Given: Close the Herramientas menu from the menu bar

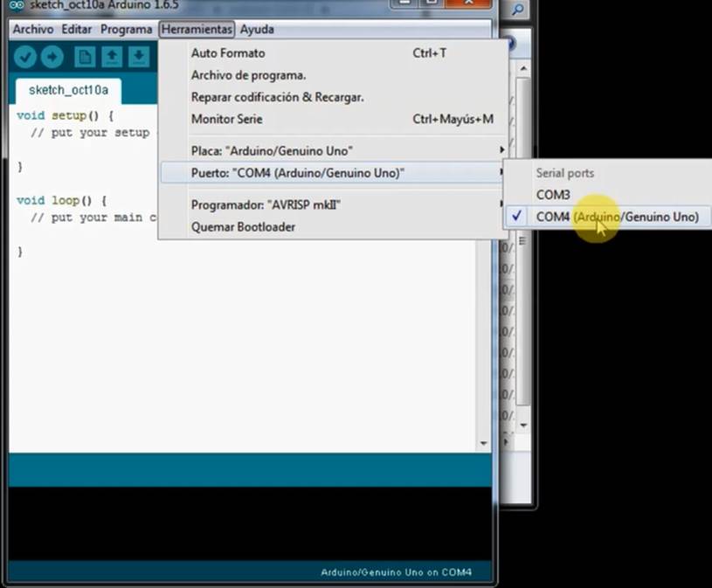Looking at the screenshot, I should [x=197, y=30].
